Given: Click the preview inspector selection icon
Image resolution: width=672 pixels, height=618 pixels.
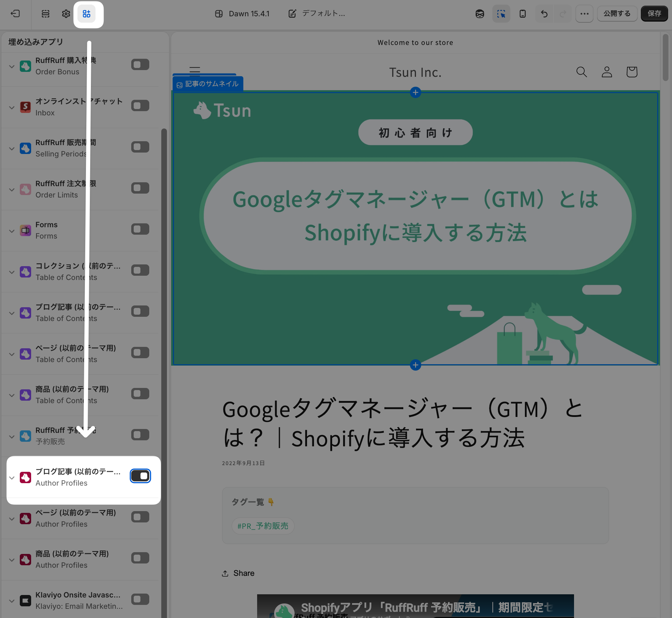Looking at the screenshot, I should pyautogui.click(x=501, y=14).
